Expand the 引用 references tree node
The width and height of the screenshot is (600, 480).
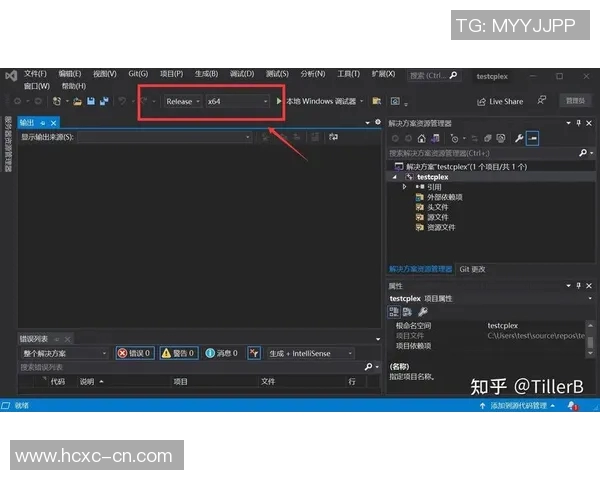tap(405, 187)
